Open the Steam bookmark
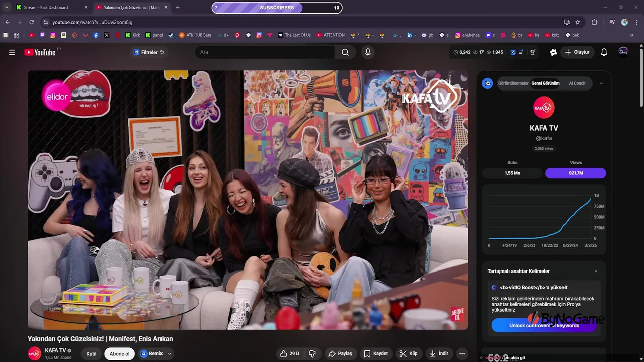The width and height of the screenshot is (644, 362). coord(171,35)
